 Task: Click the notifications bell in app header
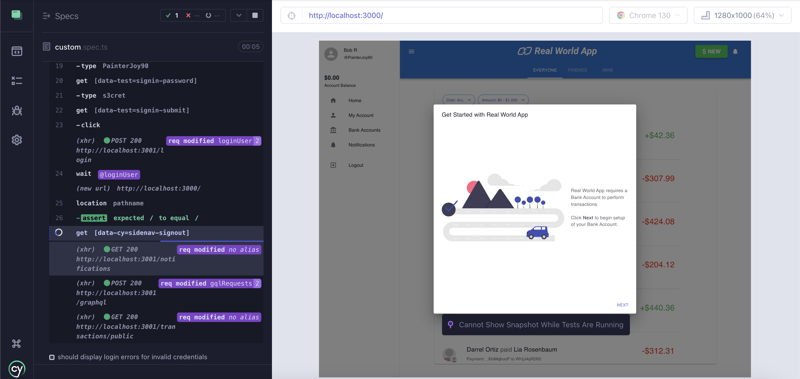coord(735,52)
